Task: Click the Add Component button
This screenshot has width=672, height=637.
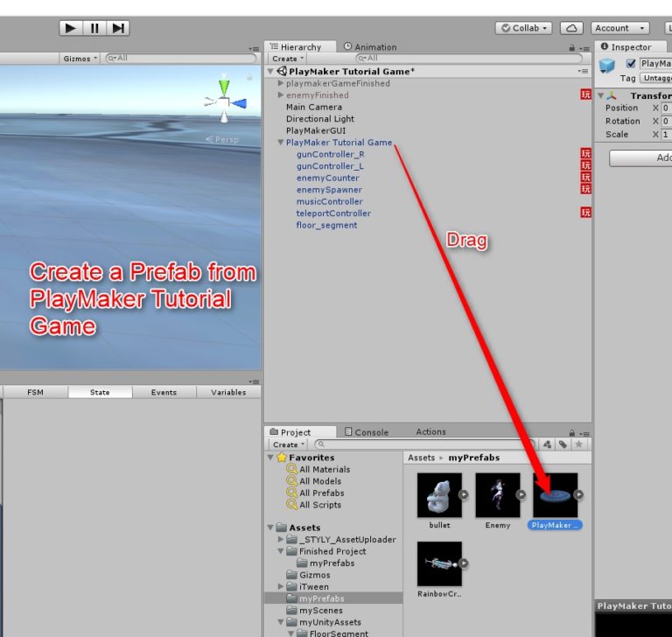Action: pyautogui.click(x=640, y=158)
